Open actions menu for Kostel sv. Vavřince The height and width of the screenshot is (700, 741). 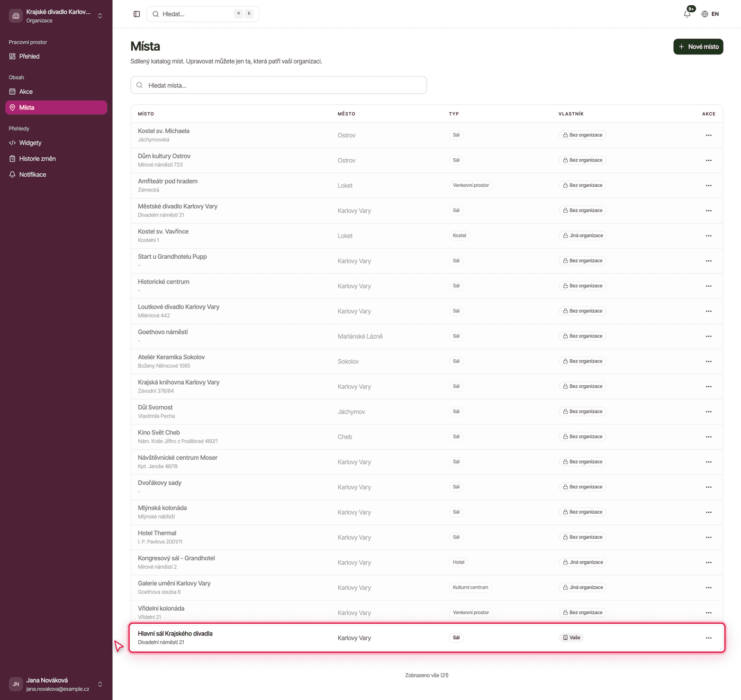click(709, 236)
